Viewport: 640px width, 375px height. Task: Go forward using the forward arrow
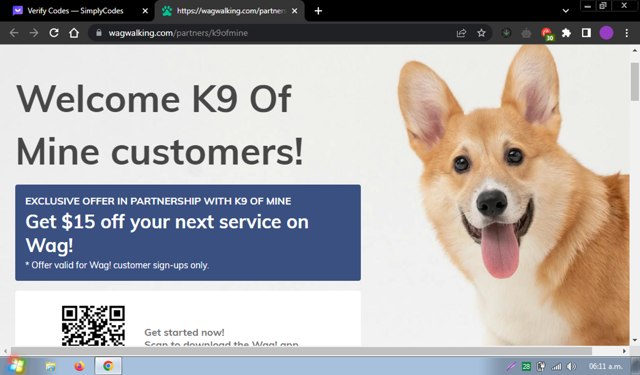coord(34,33)
